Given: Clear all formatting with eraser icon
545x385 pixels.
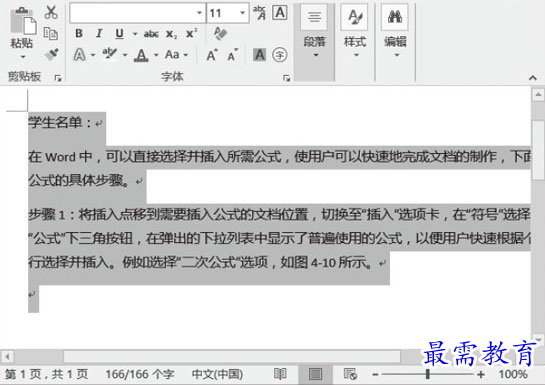Looking at the screenshot, I should [x=220, y=34].
